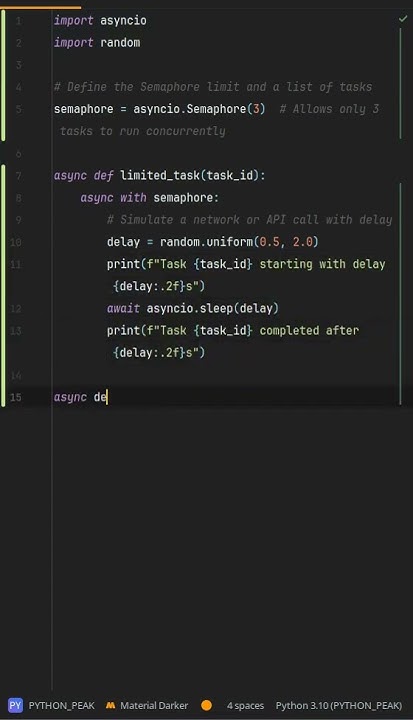Click the comment "# Simulate a network or API call"
413x720 pixels.
click(x=215, y=219)
